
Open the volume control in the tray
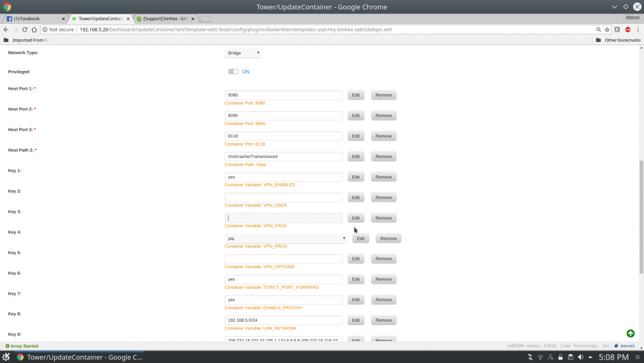pyautogui.click(x=580, y=357)
